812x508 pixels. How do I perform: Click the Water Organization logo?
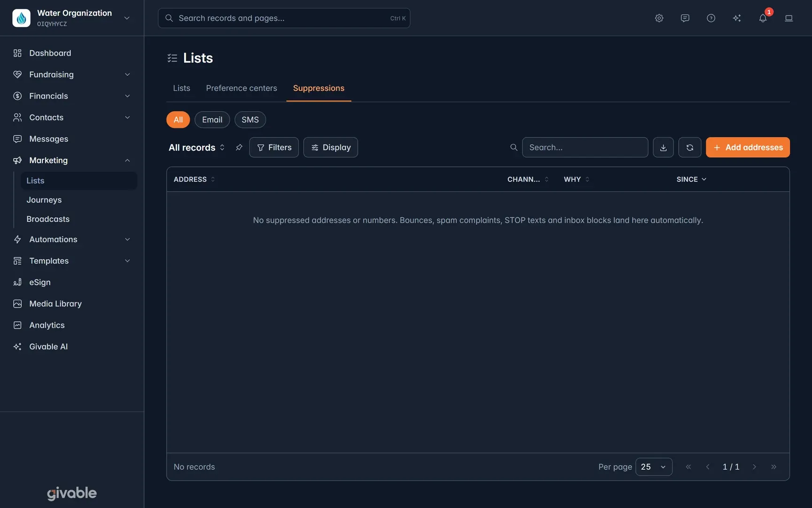coord(21,18)
